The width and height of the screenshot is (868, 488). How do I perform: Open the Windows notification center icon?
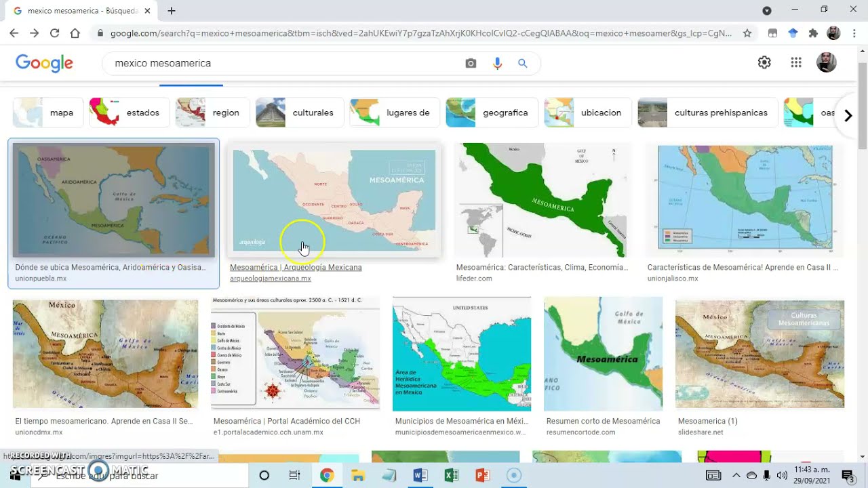pos(847,475)
